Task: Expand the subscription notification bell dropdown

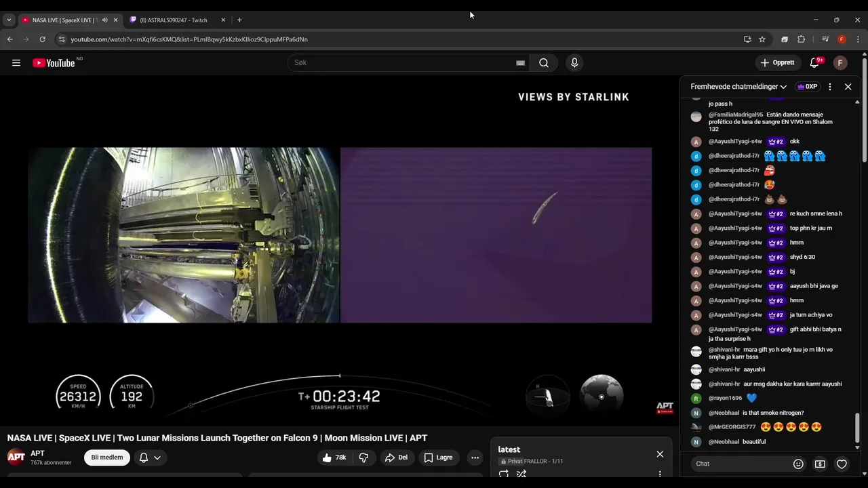Action: pos(150,457)
